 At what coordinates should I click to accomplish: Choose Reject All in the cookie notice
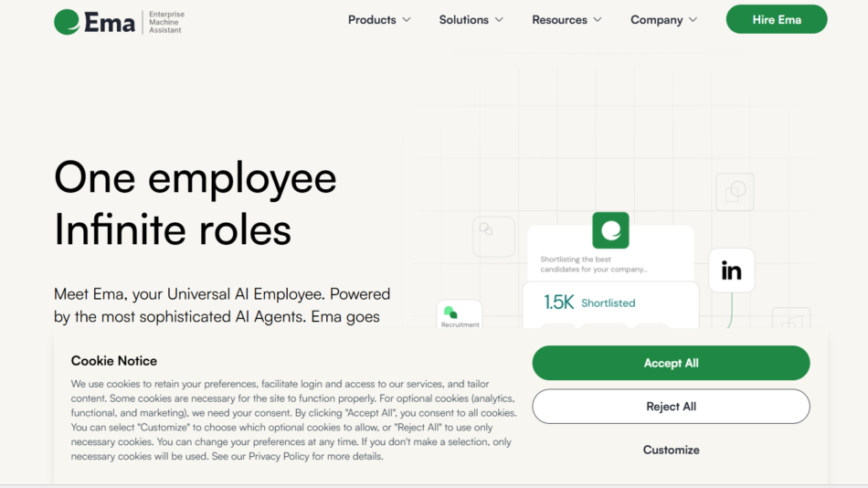671,407
